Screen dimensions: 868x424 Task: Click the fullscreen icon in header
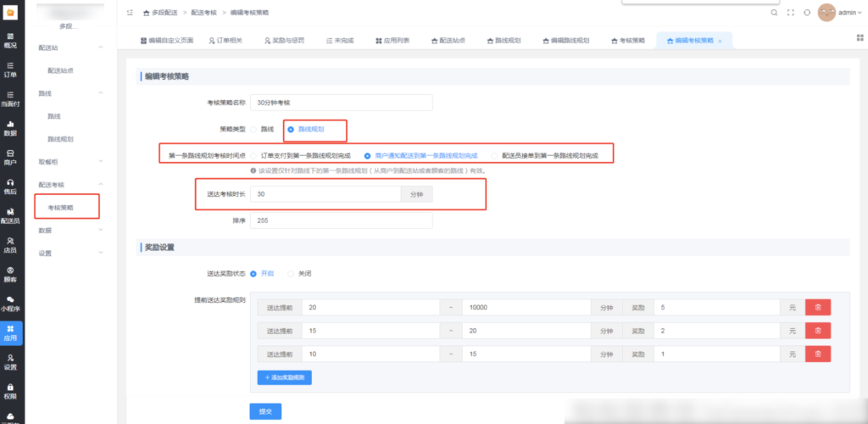(x=791, y=12)
